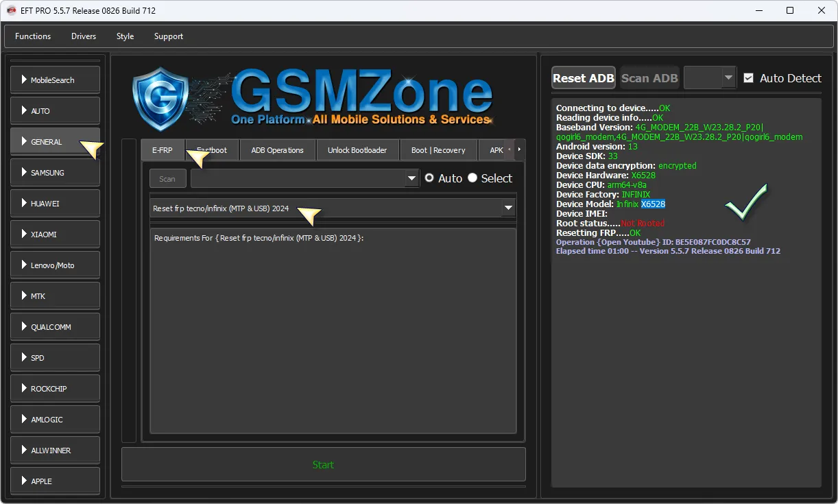Image resolution: width=838 pixels, height=504 pixels.
Task: Click the encrypted data encryption value
Action: pyautogui.click(x=677, y=165)
